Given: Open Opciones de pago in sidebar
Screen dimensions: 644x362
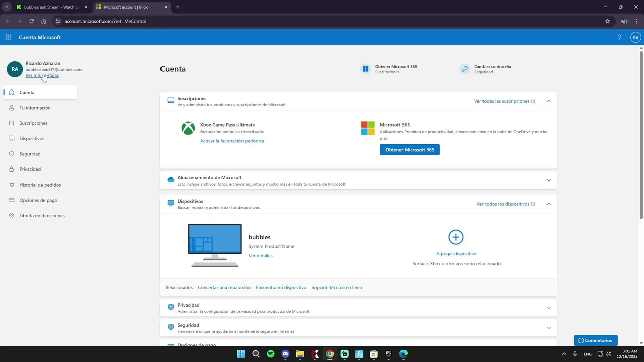Looking at the screenshot, I should [40, 200].
